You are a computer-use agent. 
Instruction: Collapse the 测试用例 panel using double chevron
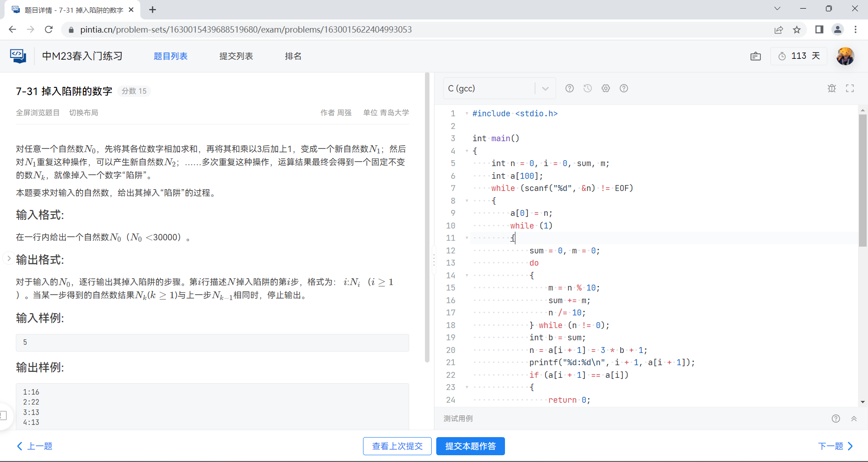854,419
